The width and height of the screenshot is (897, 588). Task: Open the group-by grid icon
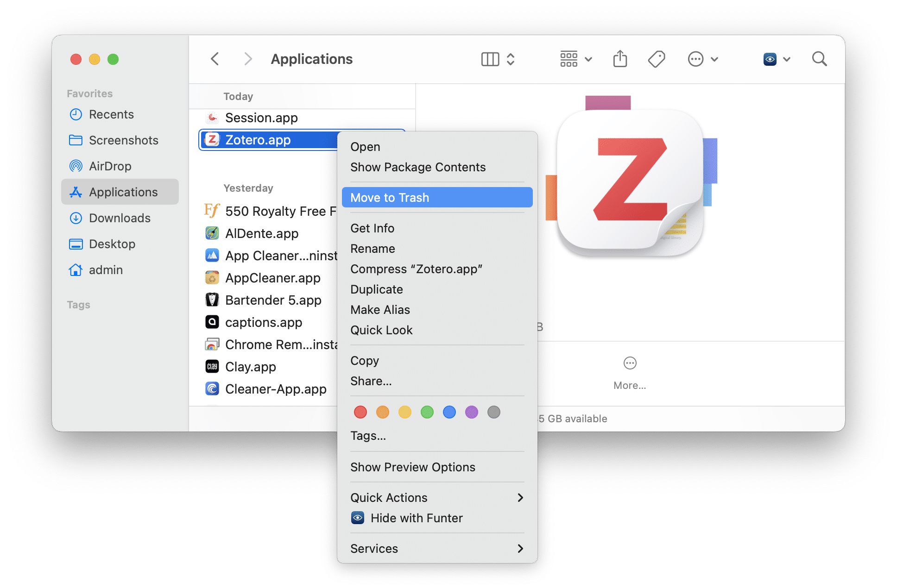569,59
